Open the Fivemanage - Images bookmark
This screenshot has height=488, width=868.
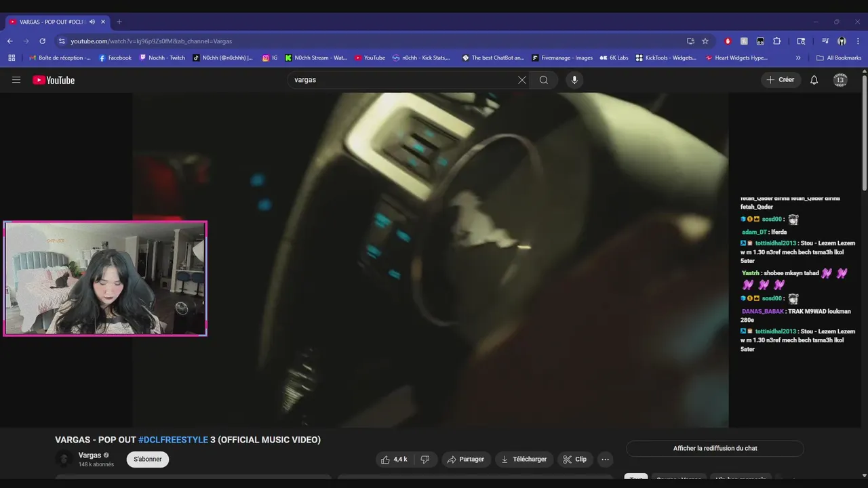tap(562, 58)
